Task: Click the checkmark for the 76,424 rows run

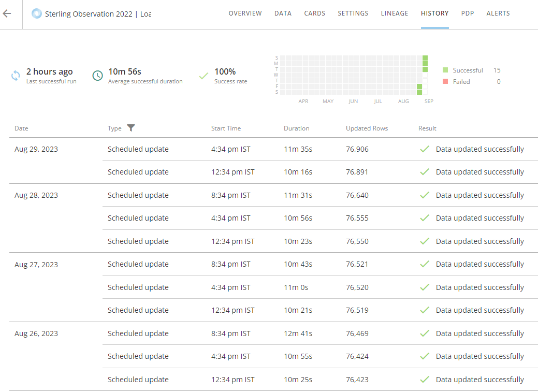Action: tap(425, 356)
